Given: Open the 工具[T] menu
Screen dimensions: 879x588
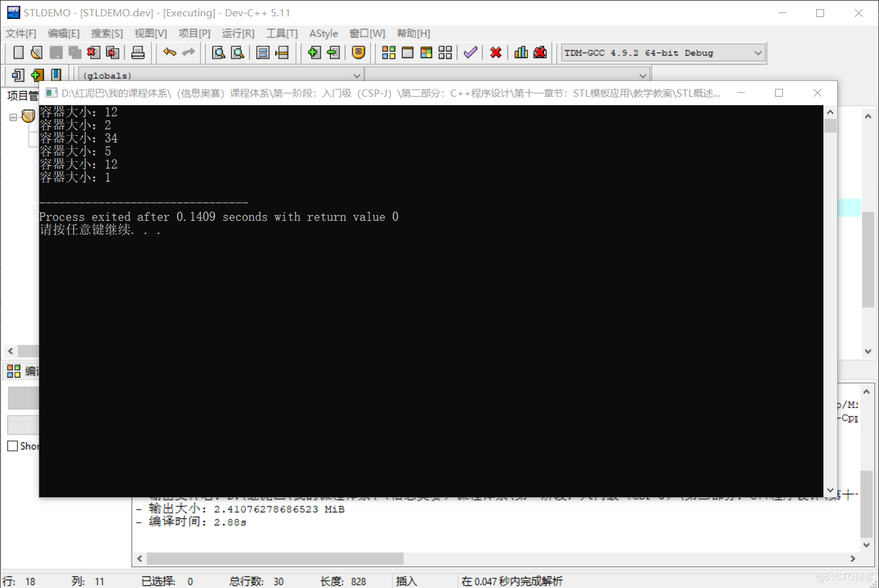Looking at the screenshot, I should (x=282, y=33).
